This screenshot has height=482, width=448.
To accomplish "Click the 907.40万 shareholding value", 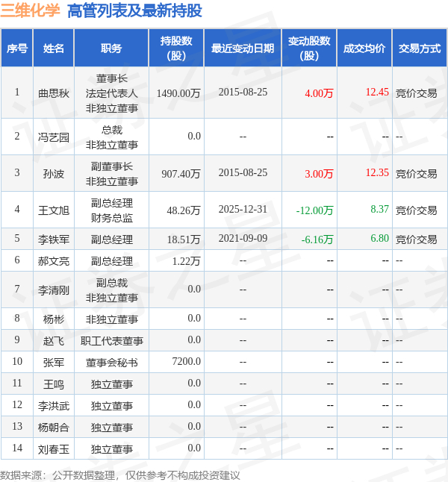I will 181,174.
